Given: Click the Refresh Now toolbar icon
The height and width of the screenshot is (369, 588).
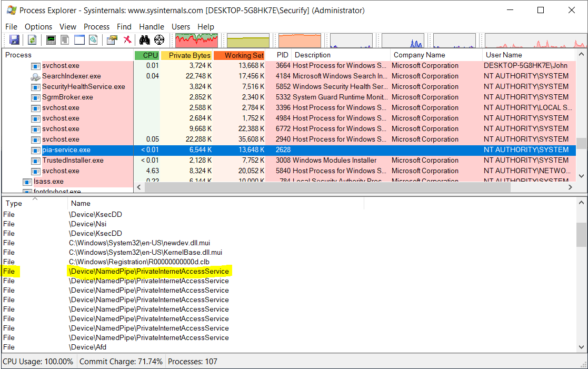Looking at the screenshot, I should (32, 40).
